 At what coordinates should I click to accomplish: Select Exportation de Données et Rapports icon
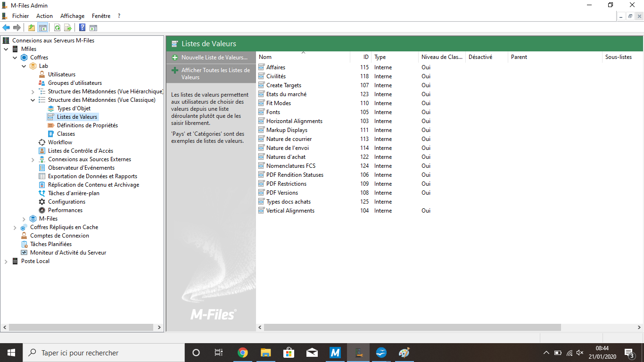point(42,176)
